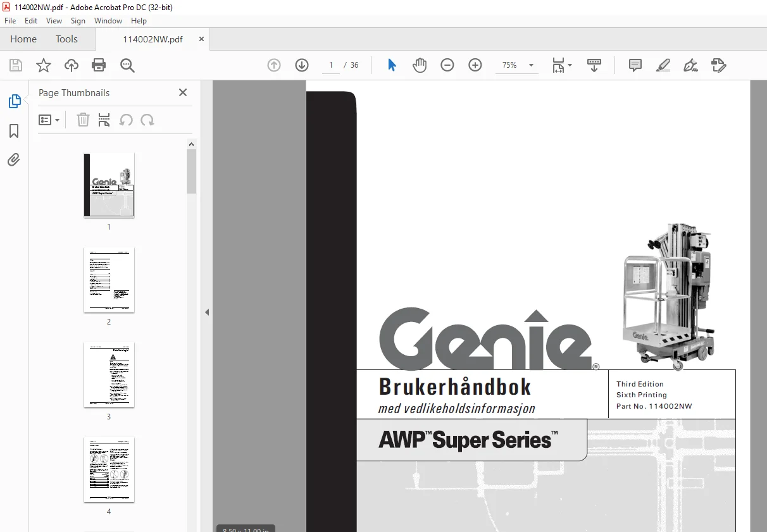
Task: Open the find text magnifier icon
Action: (127, 65)
